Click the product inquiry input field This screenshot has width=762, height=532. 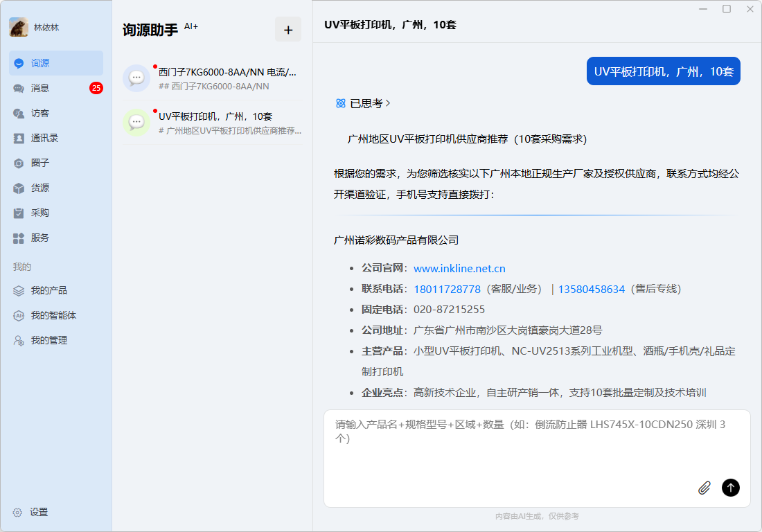coord(537,458)
